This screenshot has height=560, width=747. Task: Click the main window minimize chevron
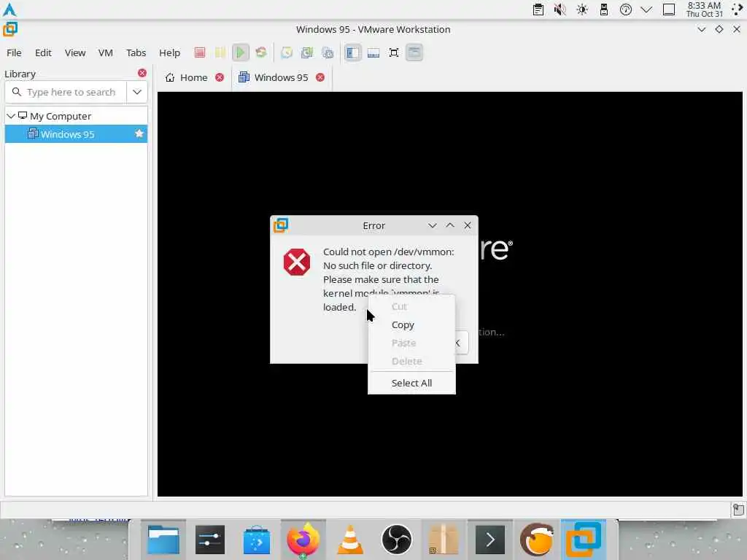(x=702, y=29)
